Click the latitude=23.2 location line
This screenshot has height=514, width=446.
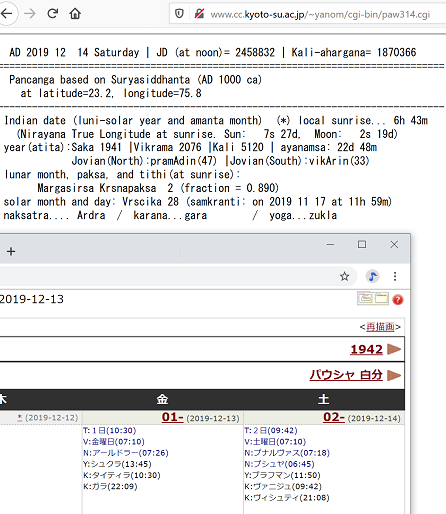pyautogui.click(x=111, y=93)
